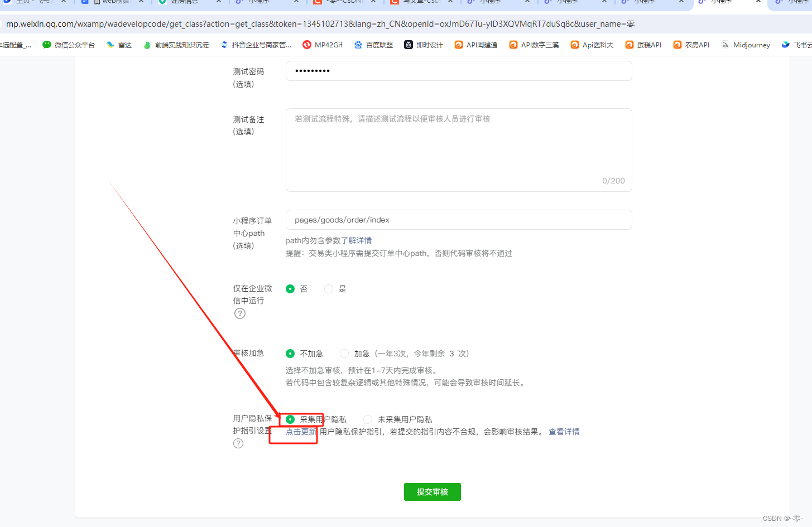Click the 测试备注 label
This screenshot has width=812, height=527.
(x=249, y=119)
